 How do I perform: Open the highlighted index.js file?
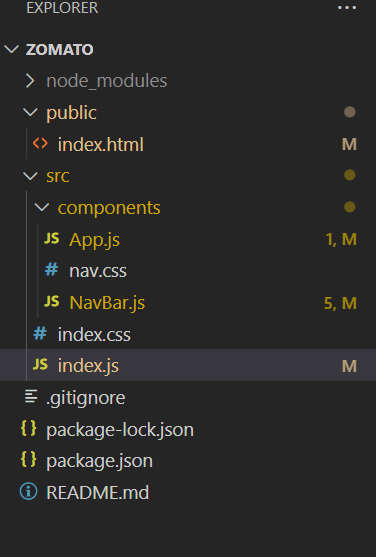coord(88,366)
